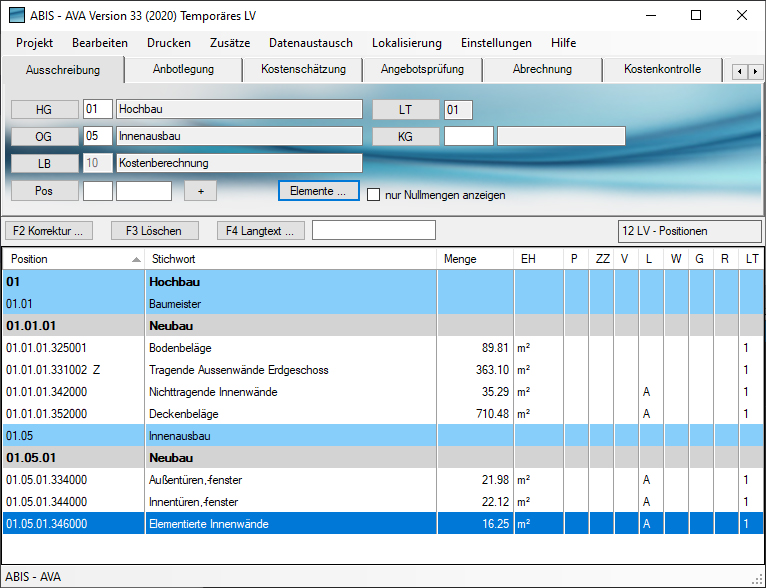Switch to the Kostenkontrolle tab
The height and width of the screenshot is (588, 766).
(662, 69)
